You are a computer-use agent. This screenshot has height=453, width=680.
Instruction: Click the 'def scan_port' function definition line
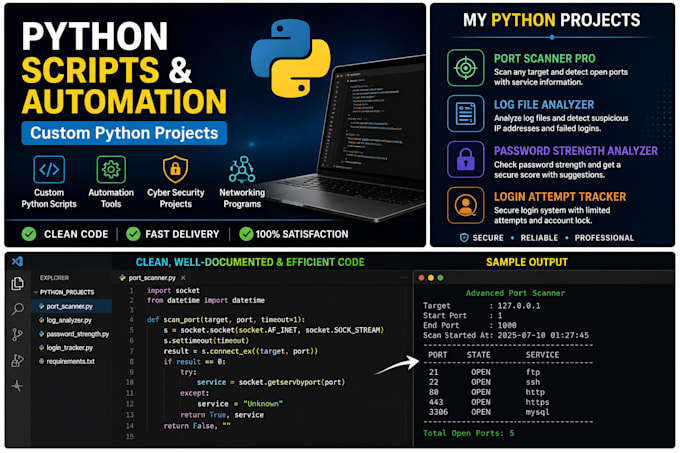(x=226, y=320)
